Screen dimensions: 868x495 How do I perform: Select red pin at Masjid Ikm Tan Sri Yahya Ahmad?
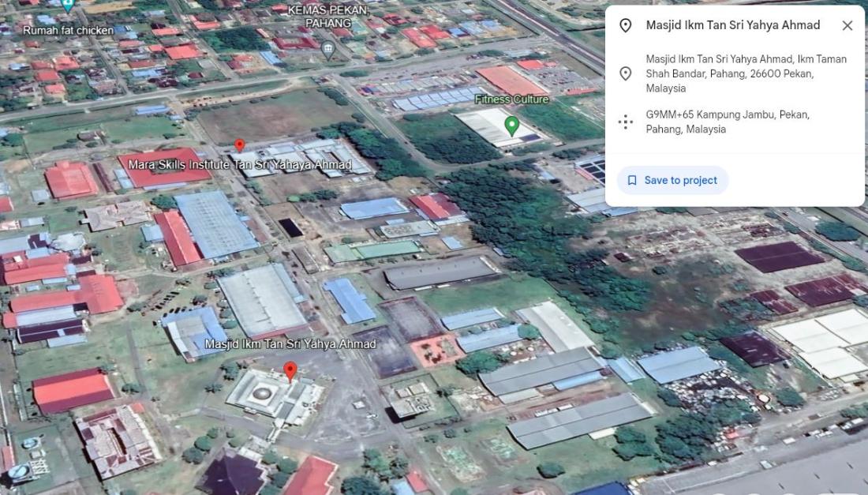(290, 372)
